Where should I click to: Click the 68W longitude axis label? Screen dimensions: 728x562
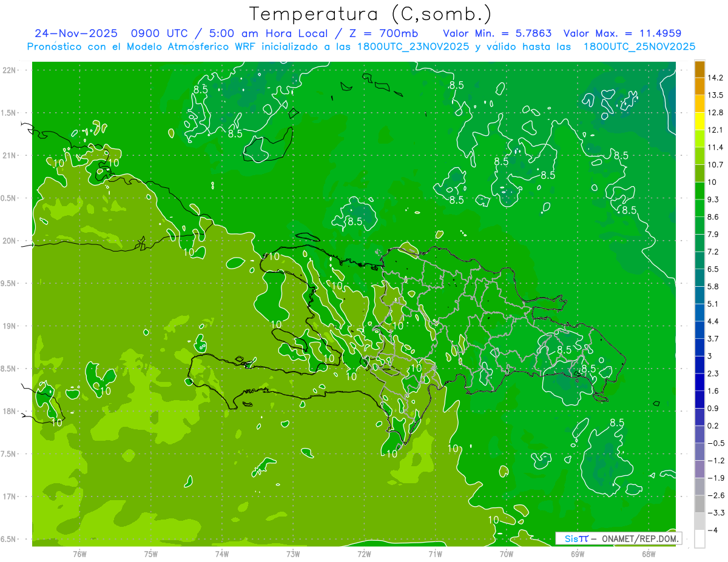click(x=649, y=554)
